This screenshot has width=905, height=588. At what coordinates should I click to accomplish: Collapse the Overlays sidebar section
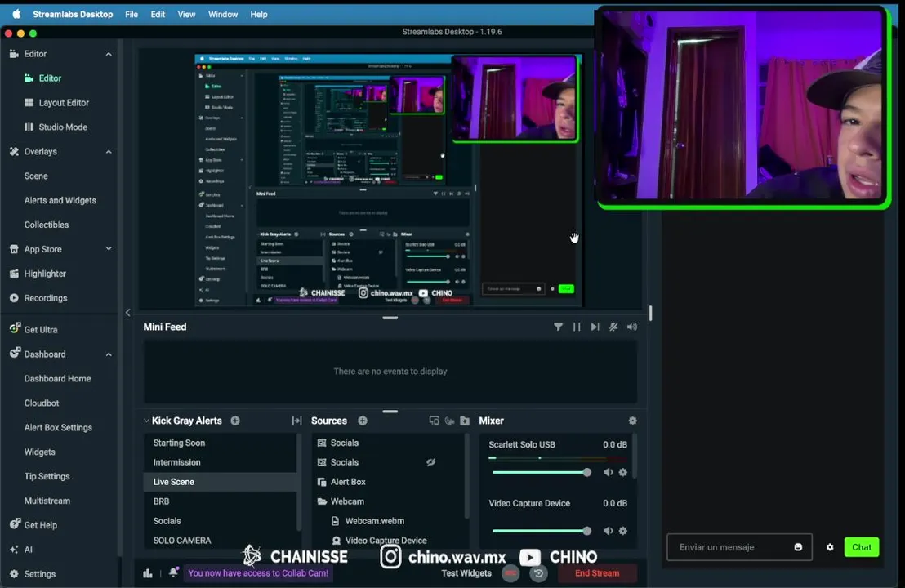point(109,152)
